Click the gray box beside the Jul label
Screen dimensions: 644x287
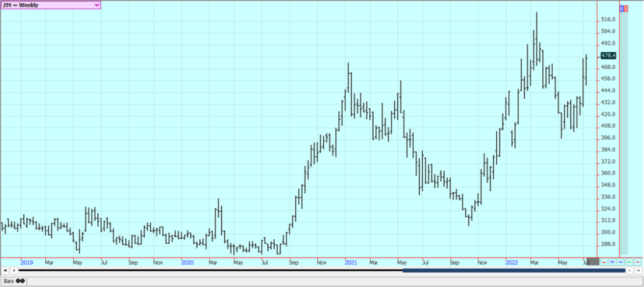tap(593, 261)
